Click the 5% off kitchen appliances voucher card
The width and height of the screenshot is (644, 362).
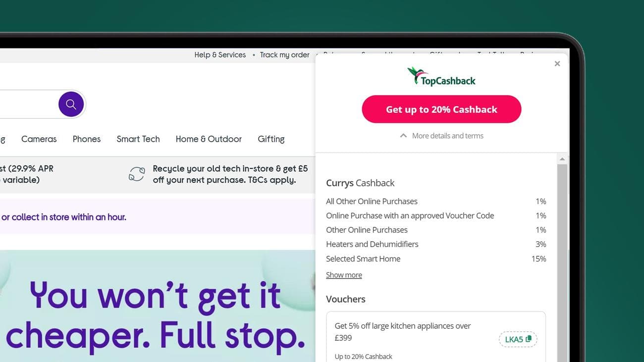(436, 337)
